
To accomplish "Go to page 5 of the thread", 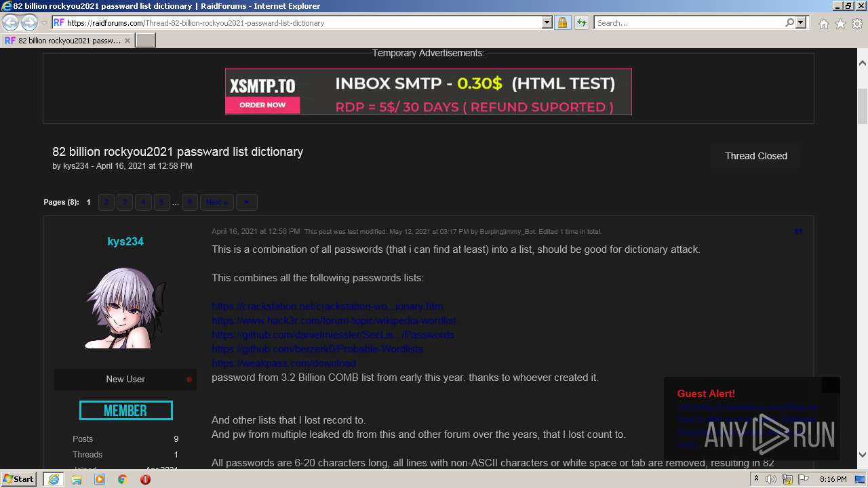I will [x=161, y=202].
